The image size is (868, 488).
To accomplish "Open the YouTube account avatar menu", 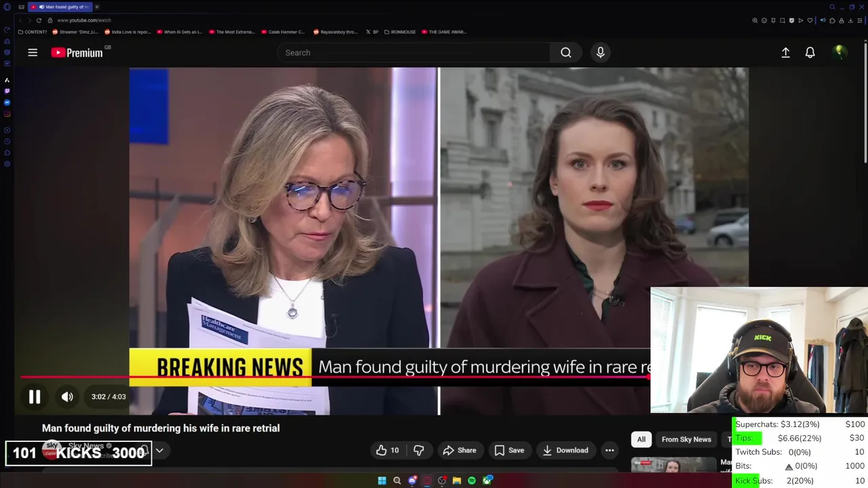I will click(840, 52).
